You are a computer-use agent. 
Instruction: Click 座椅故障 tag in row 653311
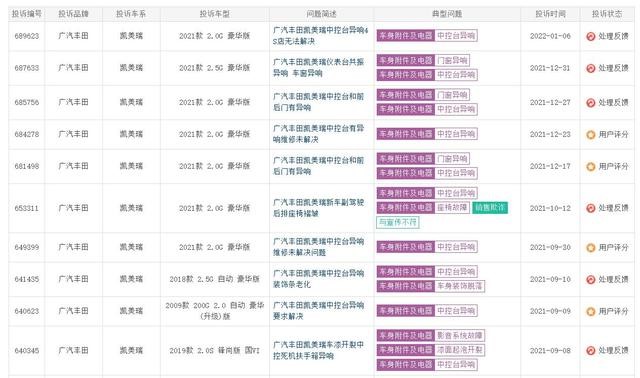coord(452,207)
